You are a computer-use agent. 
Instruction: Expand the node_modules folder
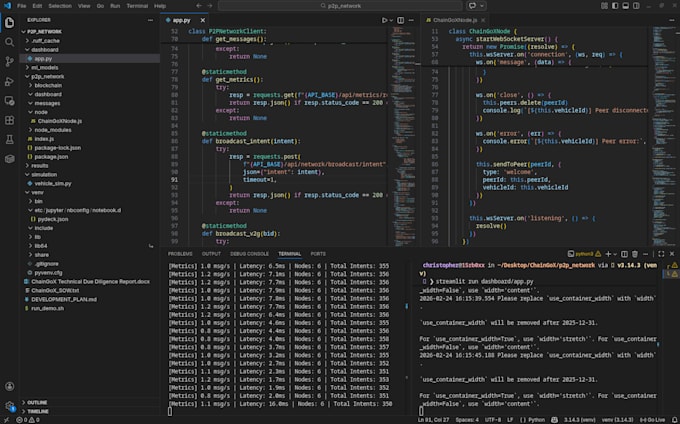click(53, 130)
